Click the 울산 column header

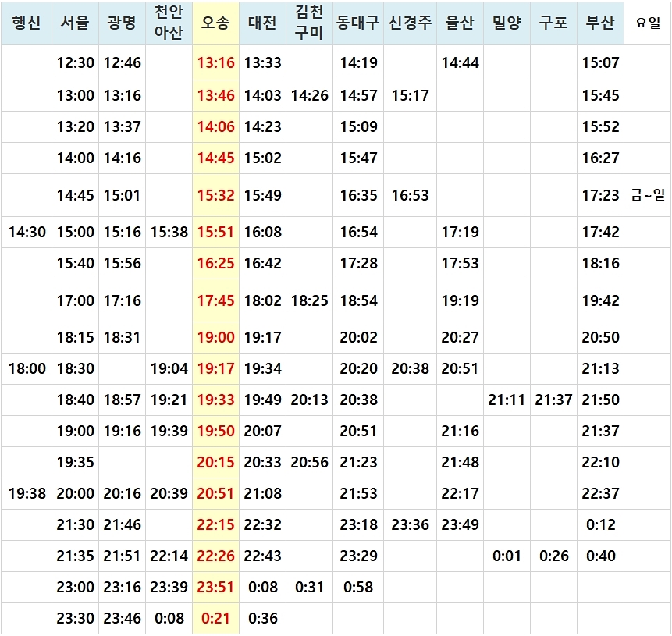[460, 23]
